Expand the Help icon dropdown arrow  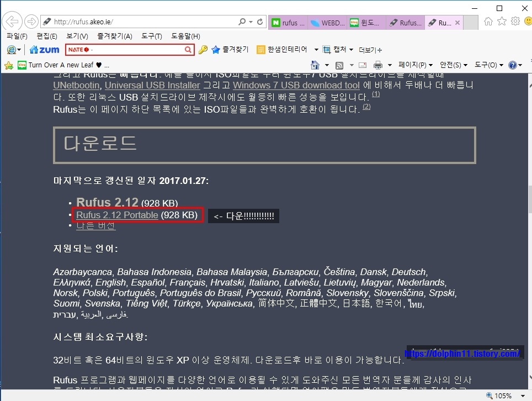click(520, 65)
